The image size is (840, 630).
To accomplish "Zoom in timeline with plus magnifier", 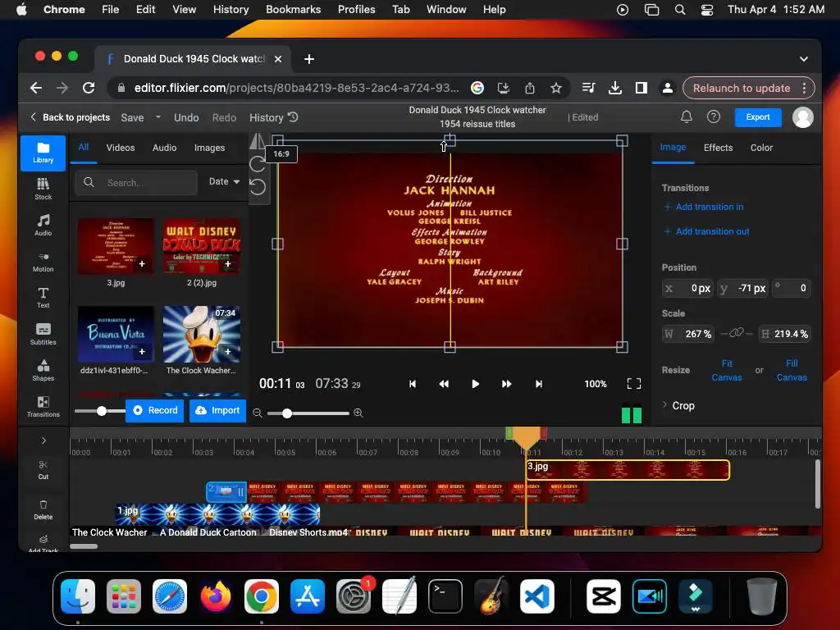I will (358, 413).
